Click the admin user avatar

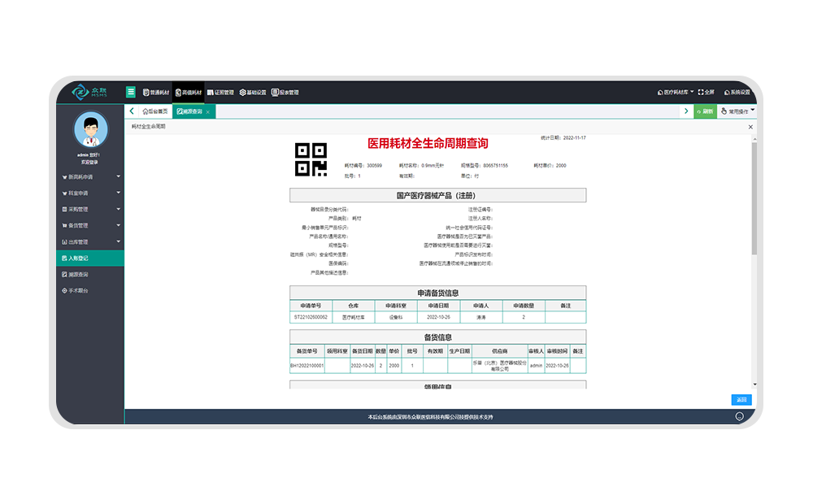coord(90,130)
